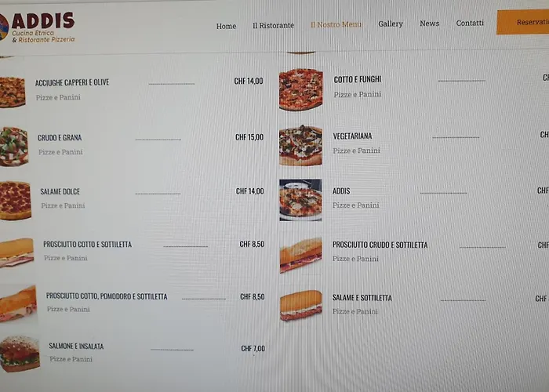Click the Salame Dolce pizza image
Image resolution: width=549 pixels, height=392 pixels.
16,201
